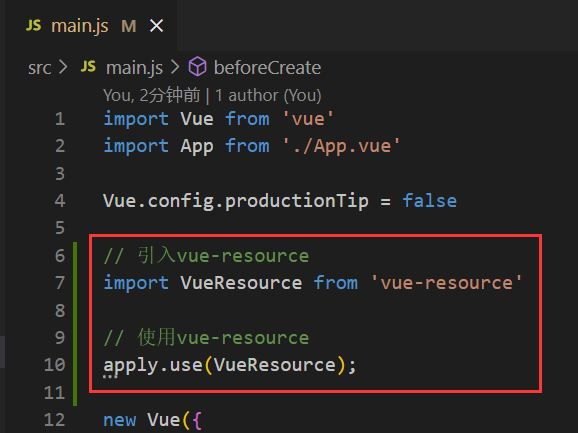The width and height of the screenshot is (578, 433).
Task: Click the JS file icon on main.js tab
Action: coord(34,25)
